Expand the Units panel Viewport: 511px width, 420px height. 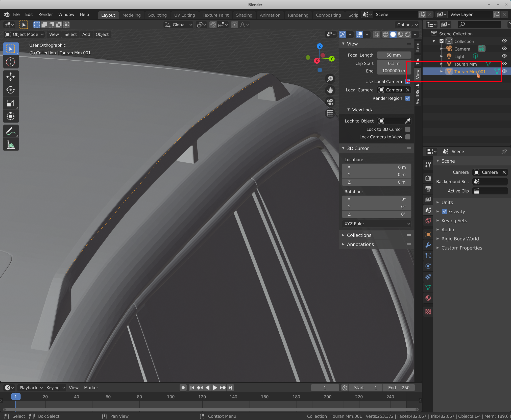[447, 202]
